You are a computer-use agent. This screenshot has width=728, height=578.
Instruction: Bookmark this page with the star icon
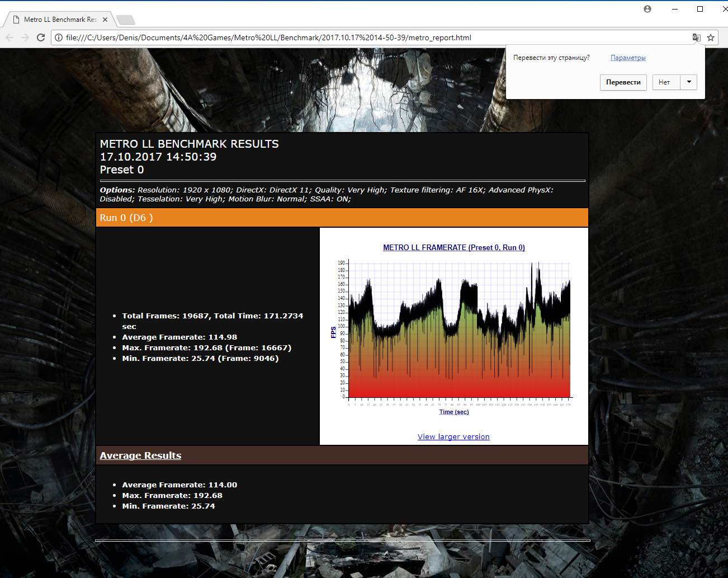tap(711, 37)
